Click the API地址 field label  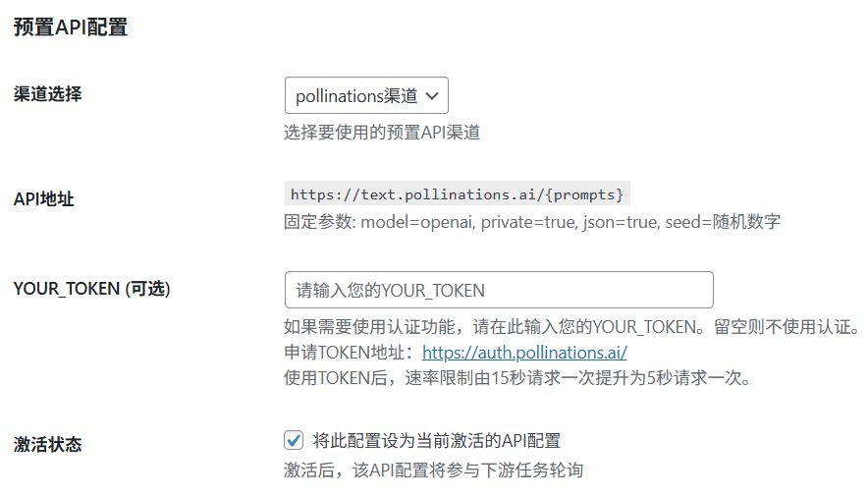point(44,199)
